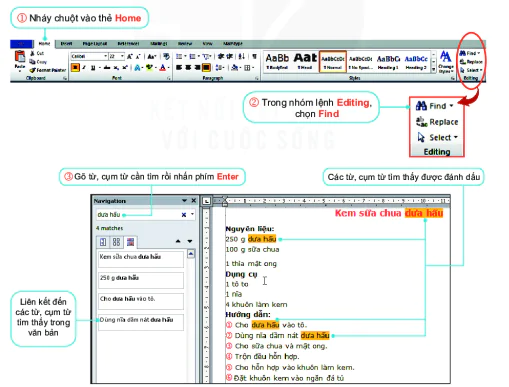509x387 pixels.
Task: Click the Text Effects letter A icon
Action: pos(137,68)
